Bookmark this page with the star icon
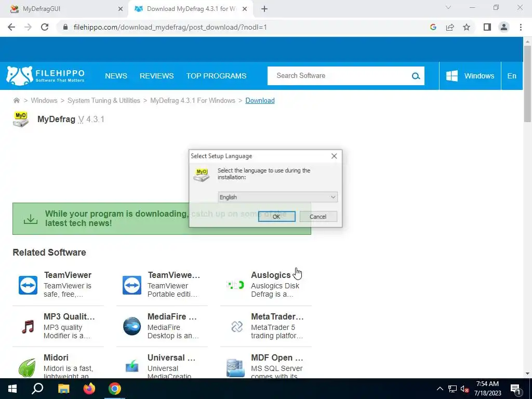The image size is (532, 399). point(467,27)
